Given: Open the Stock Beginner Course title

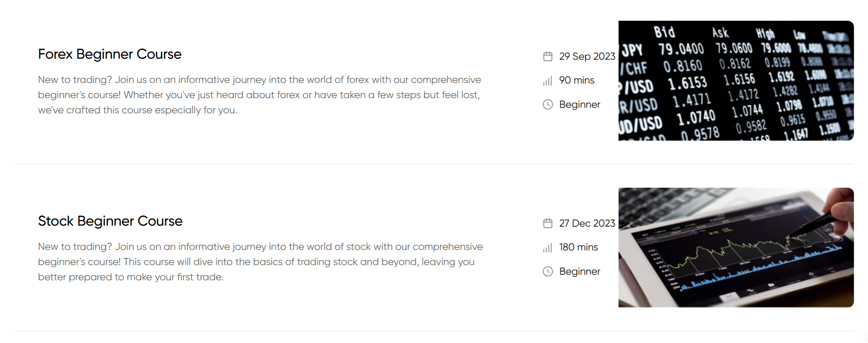Looking at the screenshot, I should 110,221.
